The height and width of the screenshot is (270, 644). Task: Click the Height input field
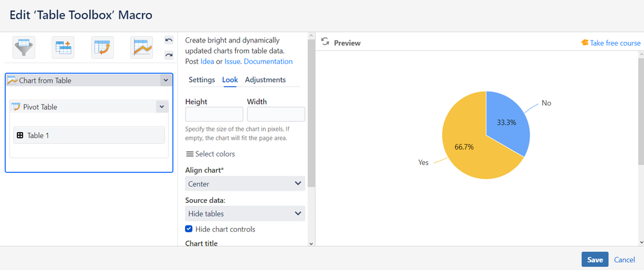tap(214, 114)
